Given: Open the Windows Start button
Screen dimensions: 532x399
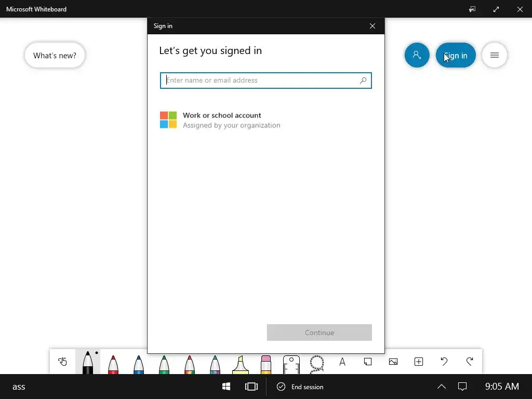Looking at the screenshot, I should [227, 387].
